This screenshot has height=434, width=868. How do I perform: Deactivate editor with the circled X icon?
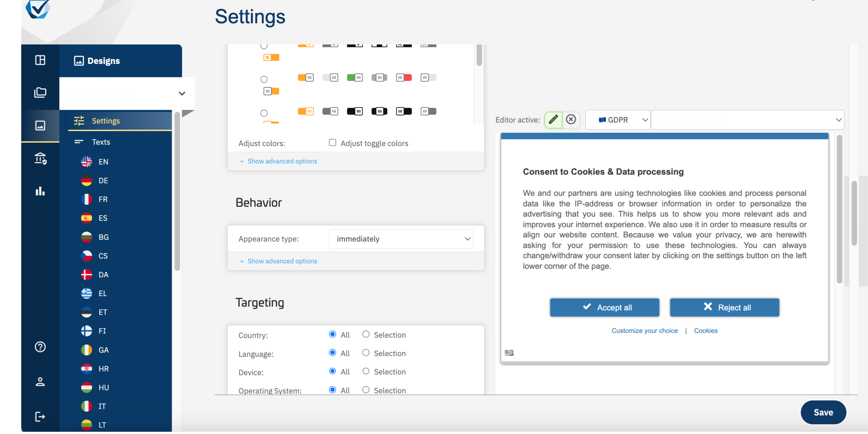click(571, 120)
